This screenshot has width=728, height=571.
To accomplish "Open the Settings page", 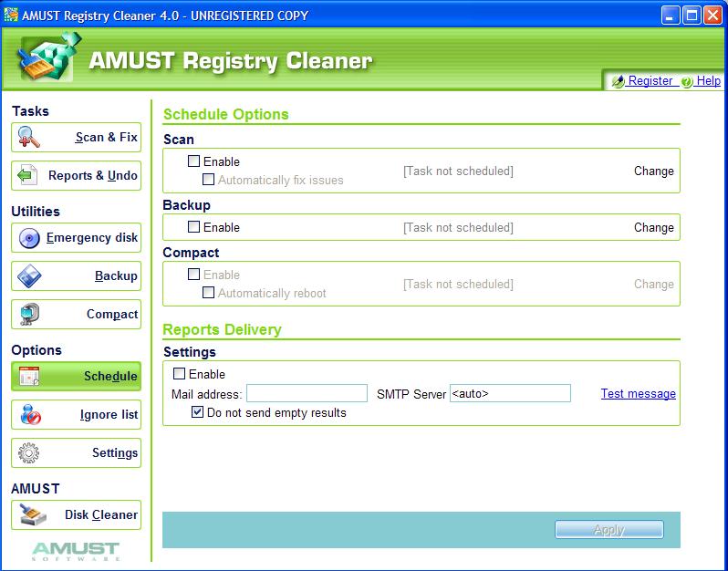I will tap(76, 453).
